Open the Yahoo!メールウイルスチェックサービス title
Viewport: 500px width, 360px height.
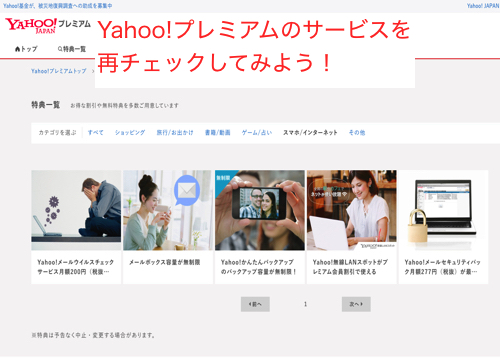[x=76, y=267]
